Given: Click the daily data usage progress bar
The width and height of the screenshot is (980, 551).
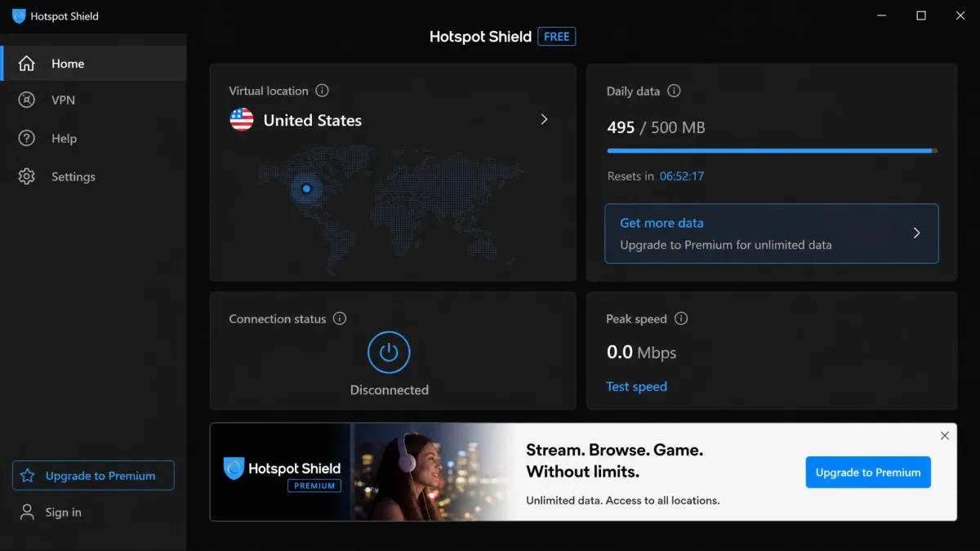Looking at the screenshot, I should point(773,151).
